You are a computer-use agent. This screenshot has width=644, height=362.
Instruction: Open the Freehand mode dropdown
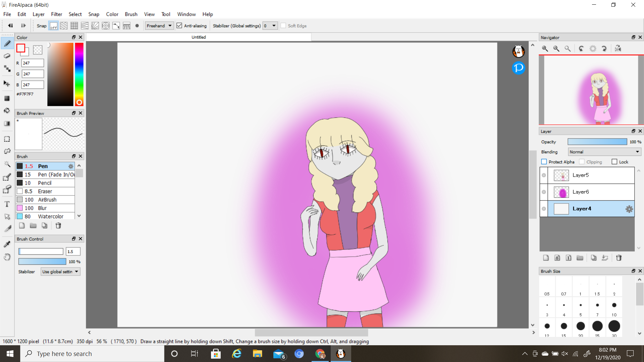tap(159, 26)
